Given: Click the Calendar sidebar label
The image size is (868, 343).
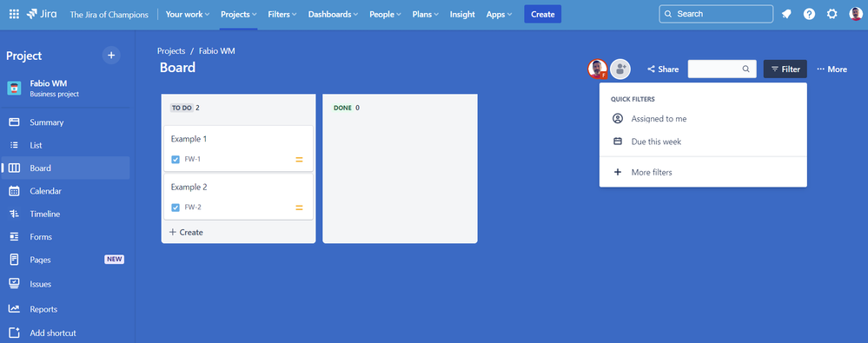Looking at the screenshot, I should click(45, 191).
